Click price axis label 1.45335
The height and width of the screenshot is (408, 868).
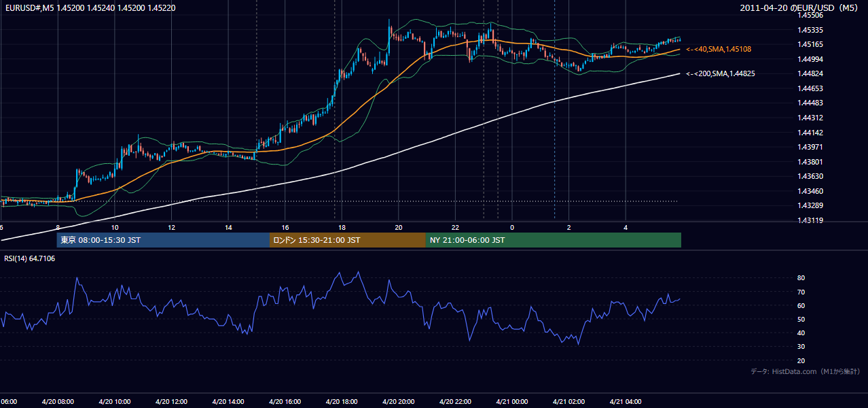(810, 30)
